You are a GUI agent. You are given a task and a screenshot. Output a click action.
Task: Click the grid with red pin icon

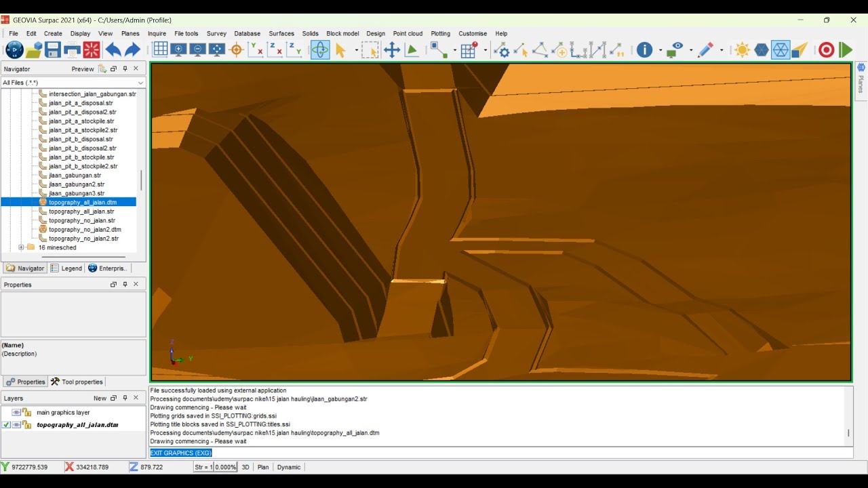click(x=469, y=49)
